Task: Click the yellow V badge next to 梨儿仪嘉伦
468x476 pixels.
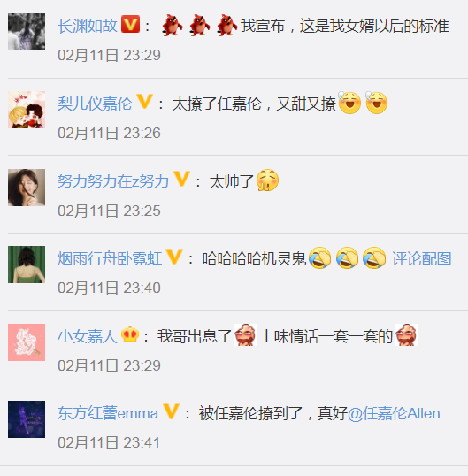Action: point(144,102)
